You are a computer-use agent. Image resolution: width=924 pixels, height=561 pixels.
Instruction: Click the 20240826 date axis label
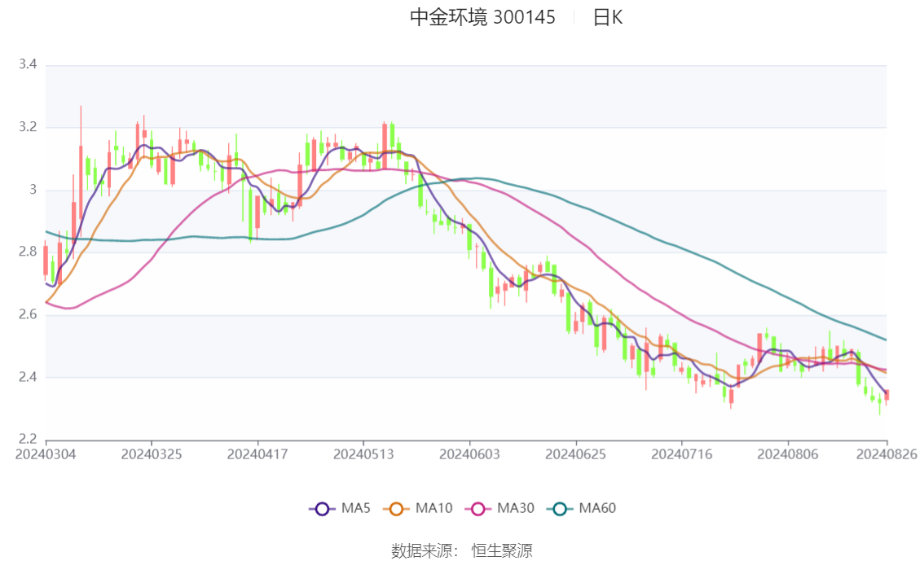(x=887, y=454)
